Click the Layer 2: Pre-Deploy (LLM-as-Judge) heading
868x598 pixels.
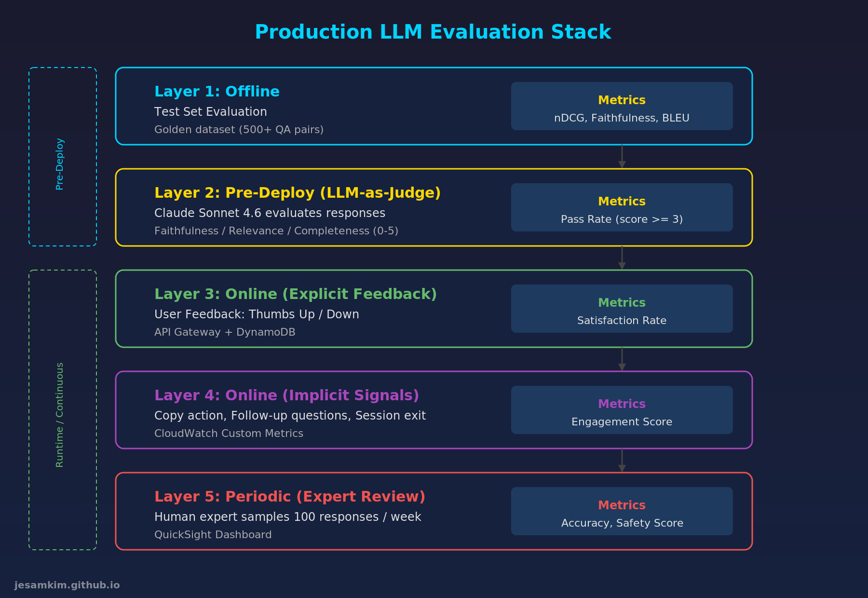(298, 192)
